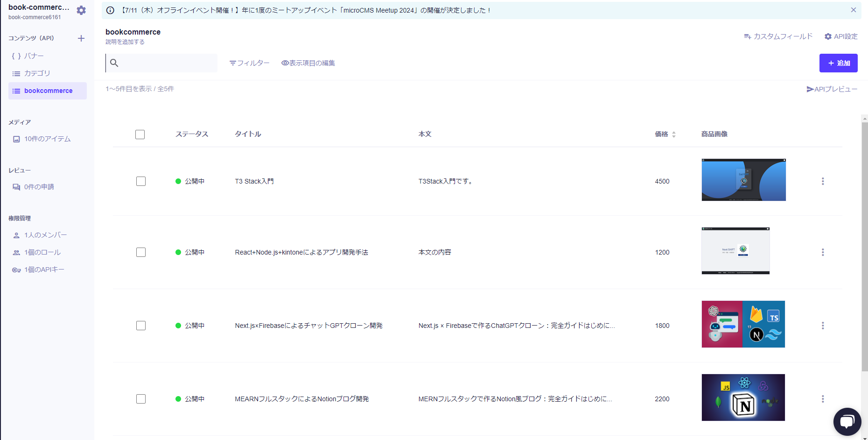Open the workspace settings gear

pos(81,10)
